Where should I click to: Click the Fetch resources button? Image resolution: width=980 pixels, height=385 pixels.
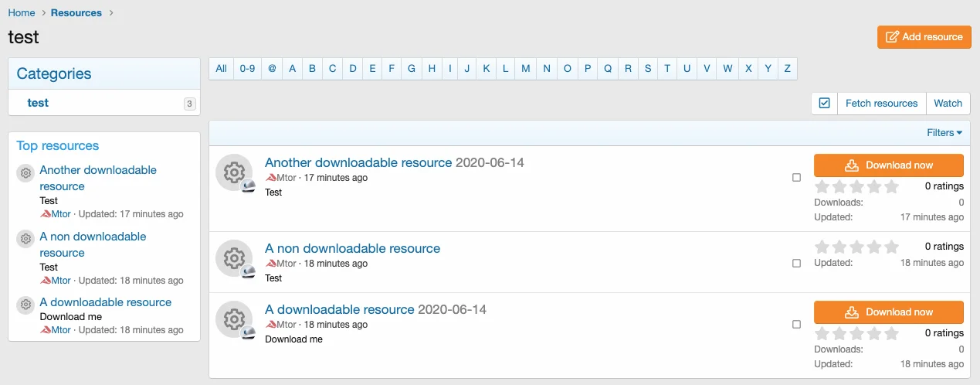click(881, 103)
